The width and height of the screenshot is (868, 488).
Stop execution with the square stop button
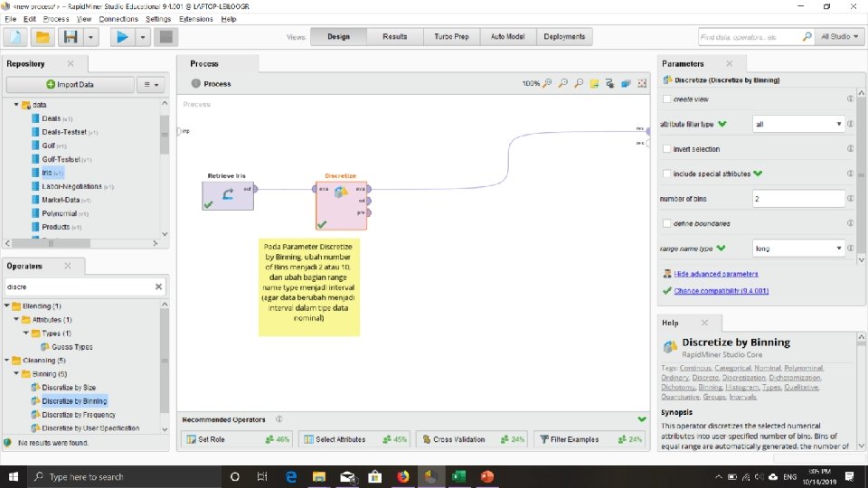point(165,37)
